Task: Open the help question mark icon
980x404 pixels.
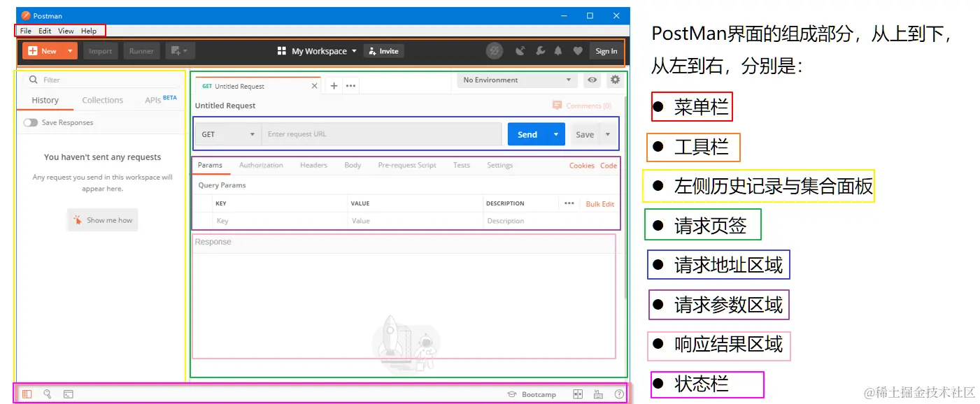Action: coord(619,394)
